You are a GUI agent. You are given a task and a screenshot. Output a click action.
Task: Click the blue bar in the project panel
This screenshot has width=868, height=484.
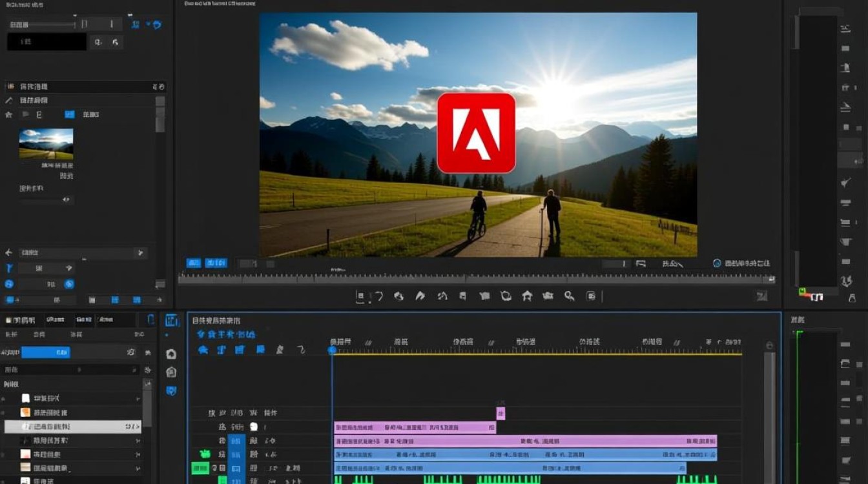coord(45,352)
